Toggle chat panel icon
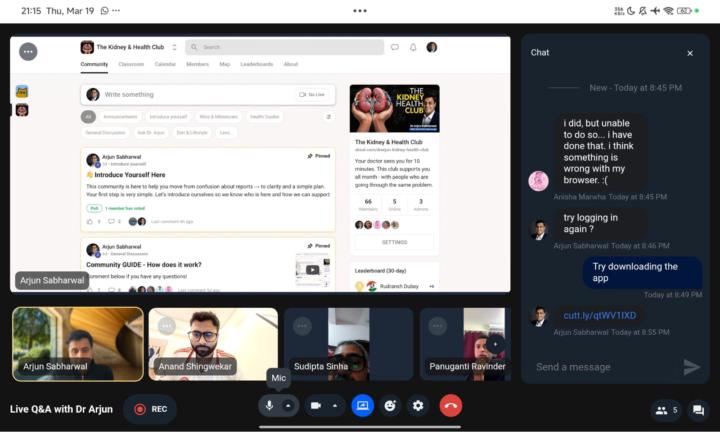Image resolution: width=720 pixels, height=432 pixels. (x=698, y=410)
